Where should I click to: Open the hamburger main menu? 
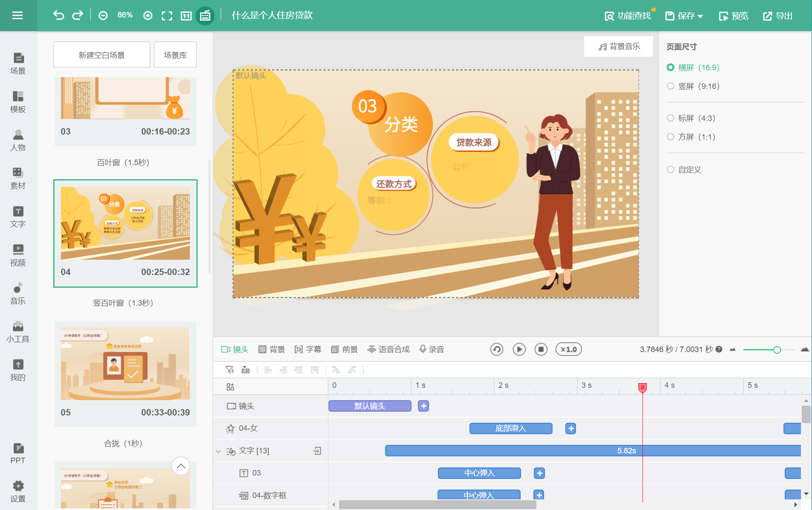(x=17, y=15)
